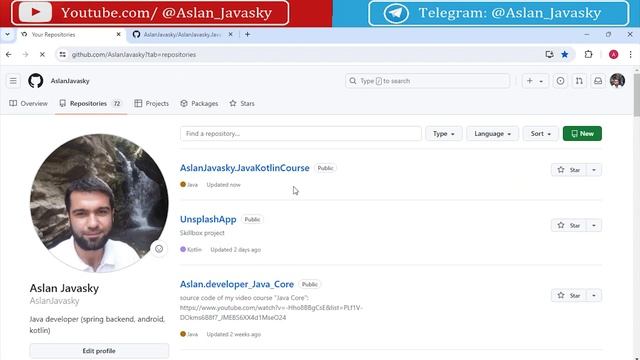Image resolution: width=640 pixels, height=360 pixels.
Task: Go back in browser history
Action: pos(9,54)
